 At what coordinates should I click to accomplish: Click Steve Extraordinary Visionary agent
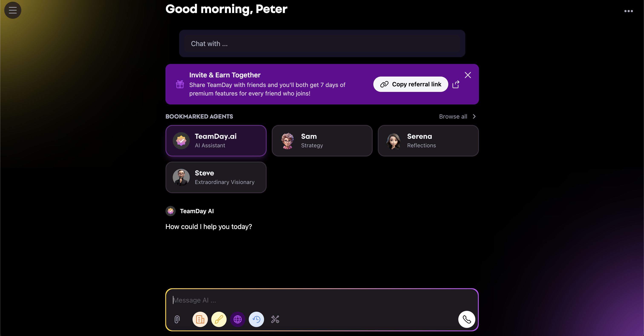216,177
